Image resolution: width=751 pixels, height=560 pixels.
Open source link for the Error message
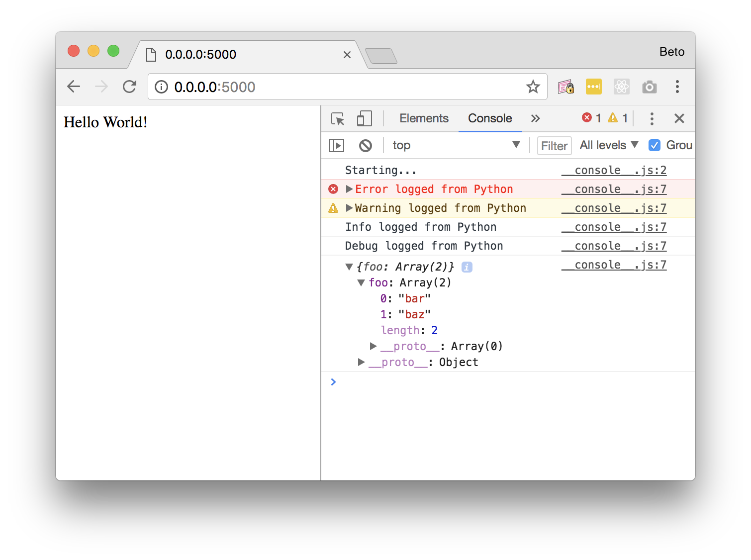[x=614, y=189]
